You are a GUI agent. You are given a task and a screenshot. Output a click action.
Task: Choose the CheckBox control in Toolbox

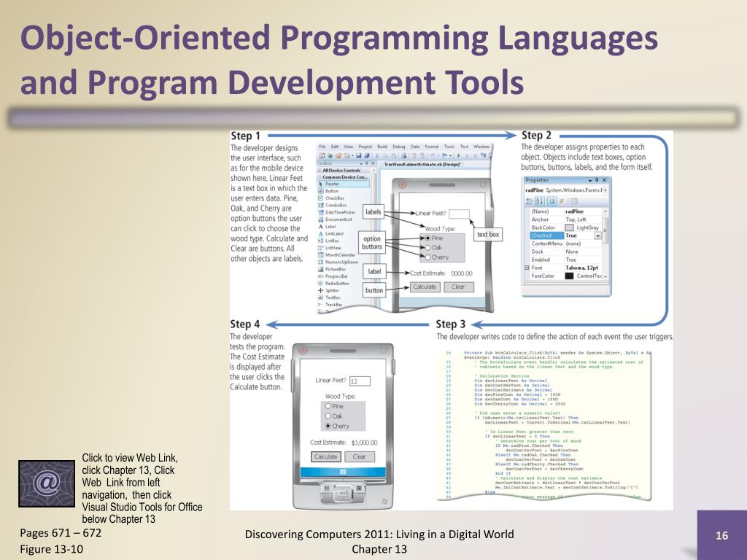click(330, 198)
